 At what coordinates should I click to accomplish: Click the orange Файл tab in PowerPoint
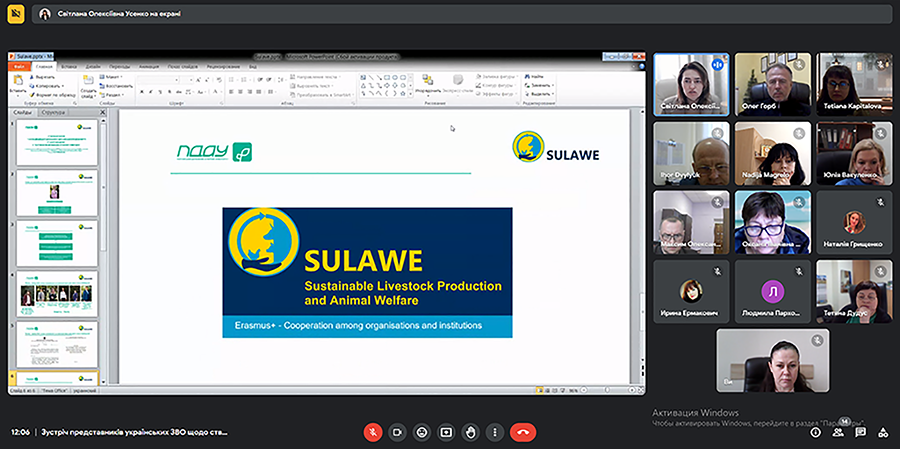pos(18,66)
